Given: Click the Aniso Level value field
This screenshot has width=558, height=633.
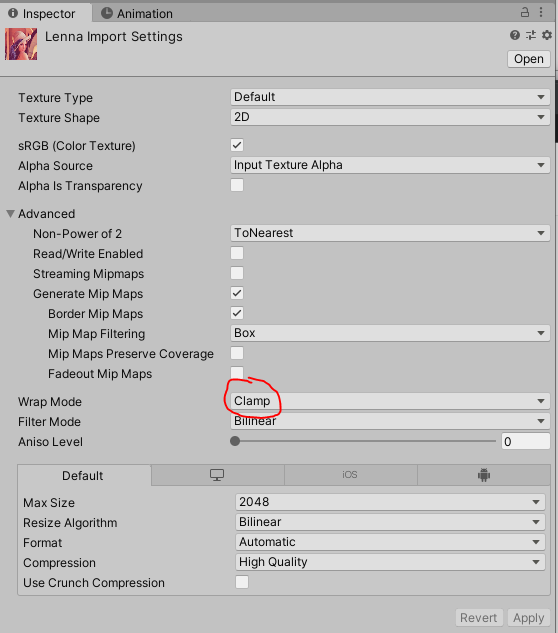Looking at the screenshot, I should [x=525, y=441].
